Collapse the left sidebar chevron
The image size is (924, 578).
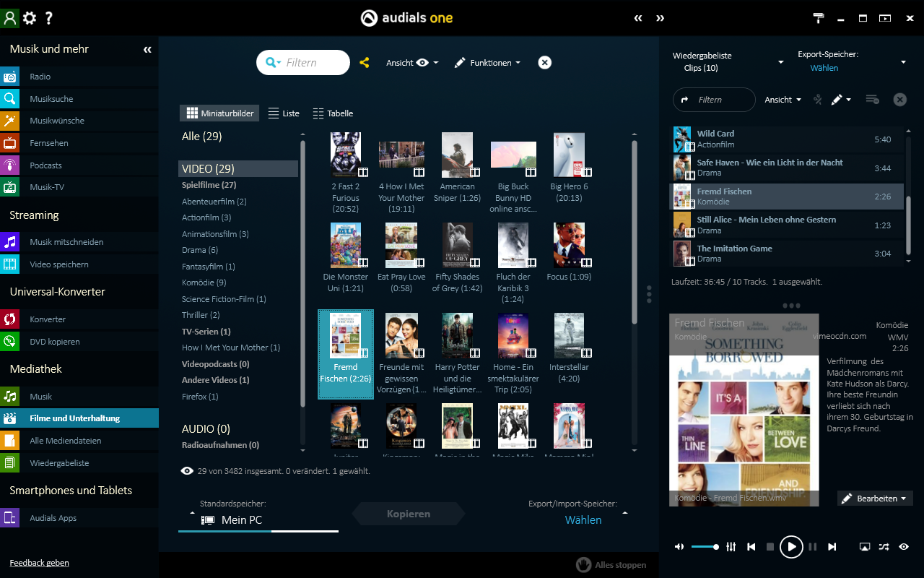click(147, 50)
